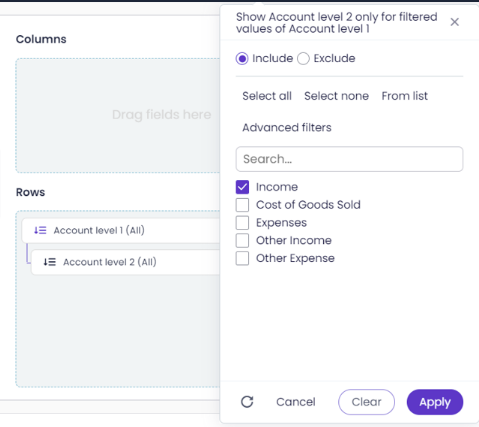Select the Include radio button
The height and width of the screenshot is (427, 479).
pos(242,59)
